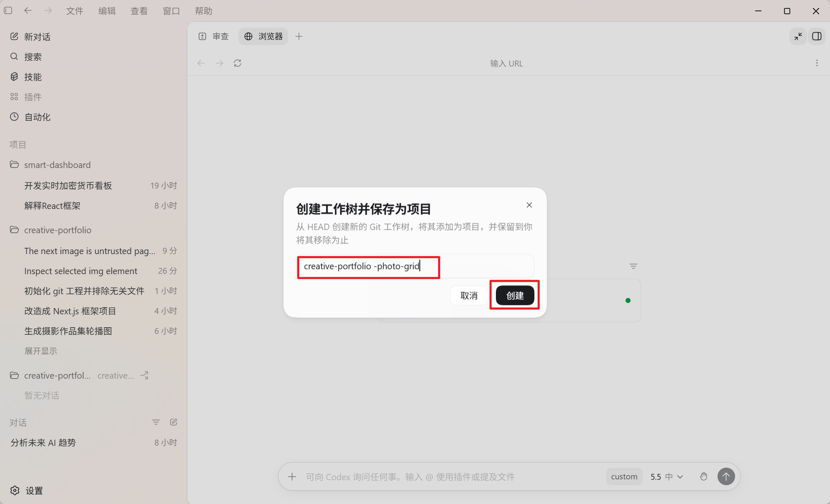The height and width of the screenshot is (504, 830).
Task: Click the browser back arrow
Action: pyautogui.click(x=201, y=63)
